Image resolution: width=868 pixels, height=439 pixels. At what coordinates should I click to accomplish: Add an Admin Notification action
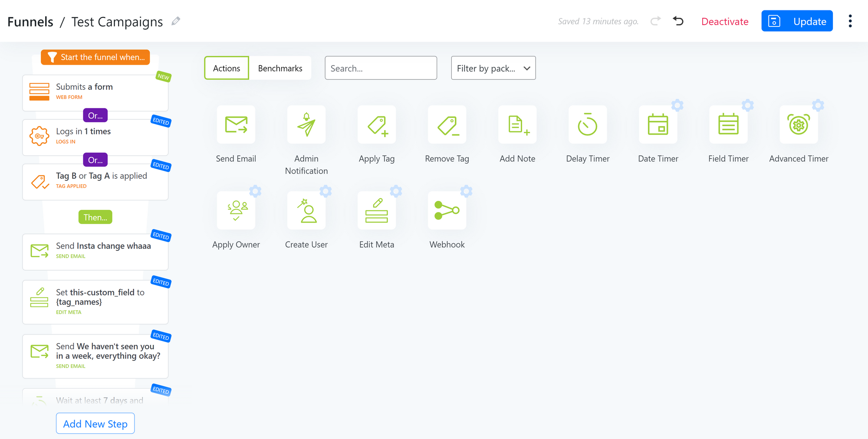click(306, 124)
